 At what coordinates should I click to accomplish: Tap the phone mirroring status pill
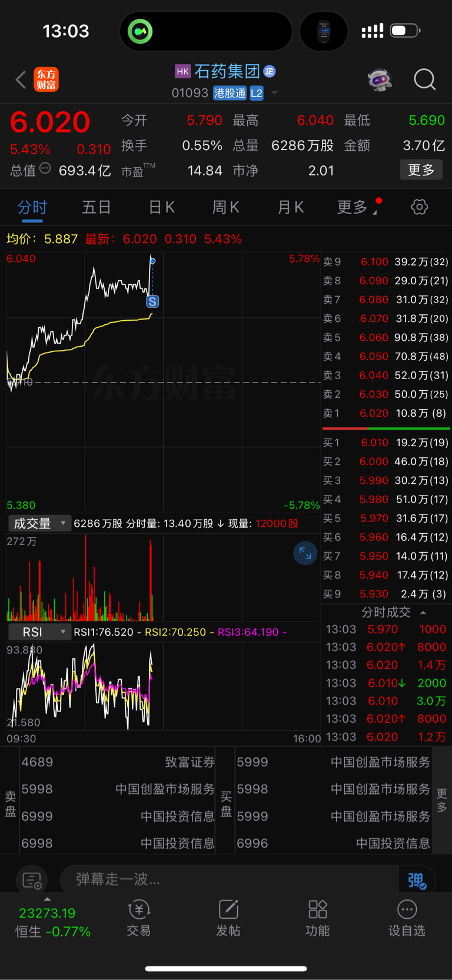[x=324, y=31]
